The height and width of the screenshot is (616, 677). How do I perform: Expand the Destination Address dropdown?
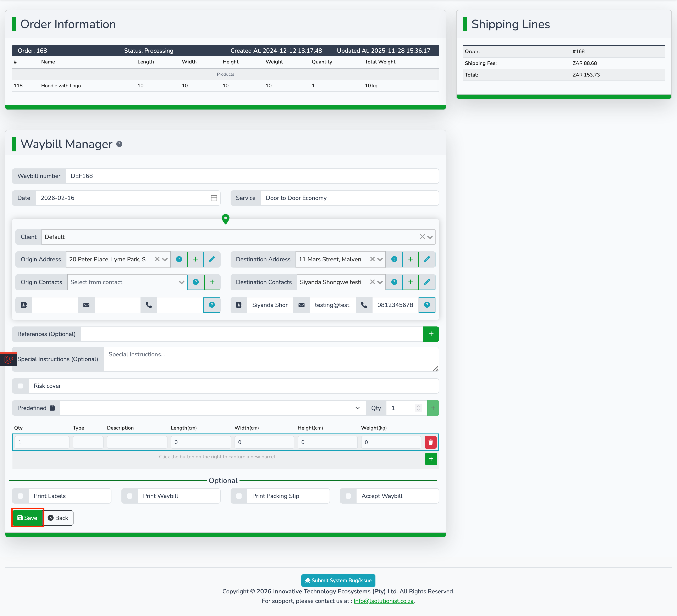380,260
